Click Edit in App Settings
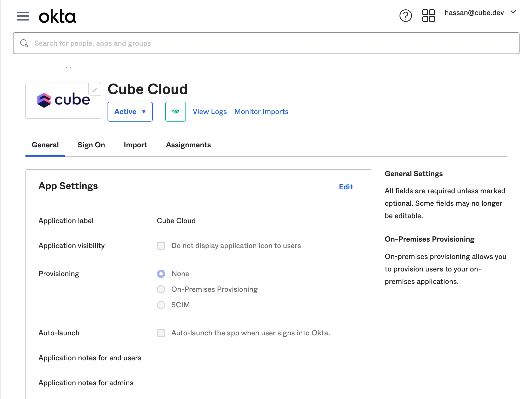 point(346,187)
